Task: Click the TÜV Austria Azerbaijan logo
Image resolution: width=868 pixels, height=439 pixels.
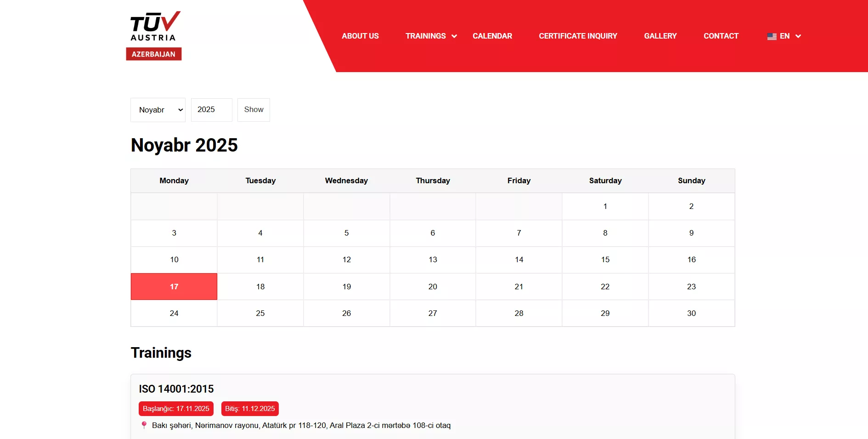Action: (154, 32)
